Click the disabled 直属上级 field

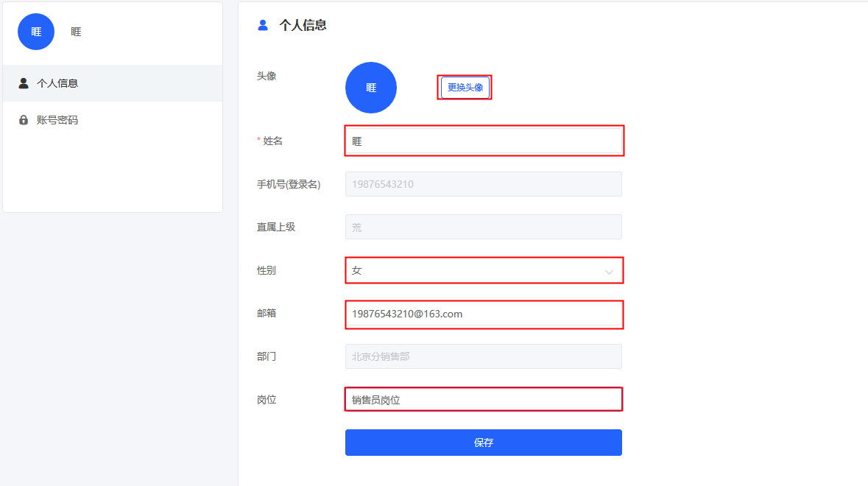(483, 227)
